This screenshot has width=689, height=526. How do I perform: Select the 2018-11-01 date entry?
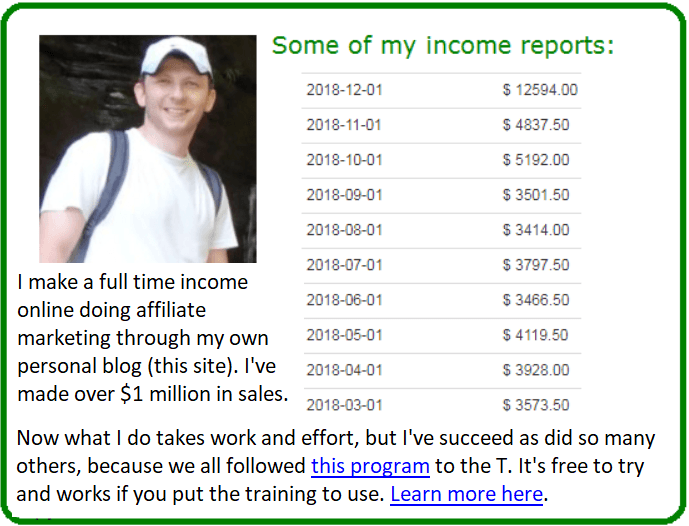point(344,125)
